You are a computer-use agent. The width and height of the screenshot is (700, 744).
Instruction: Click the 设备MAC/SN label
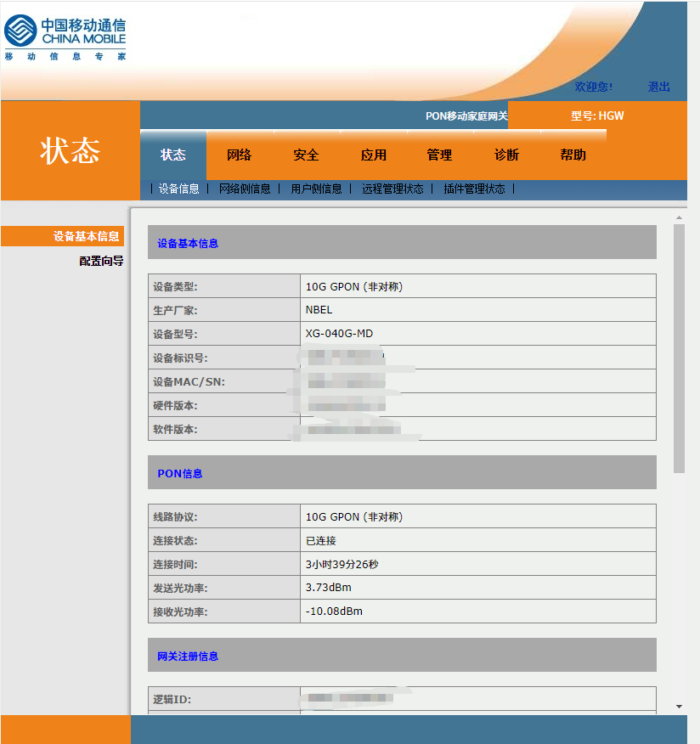189,382
